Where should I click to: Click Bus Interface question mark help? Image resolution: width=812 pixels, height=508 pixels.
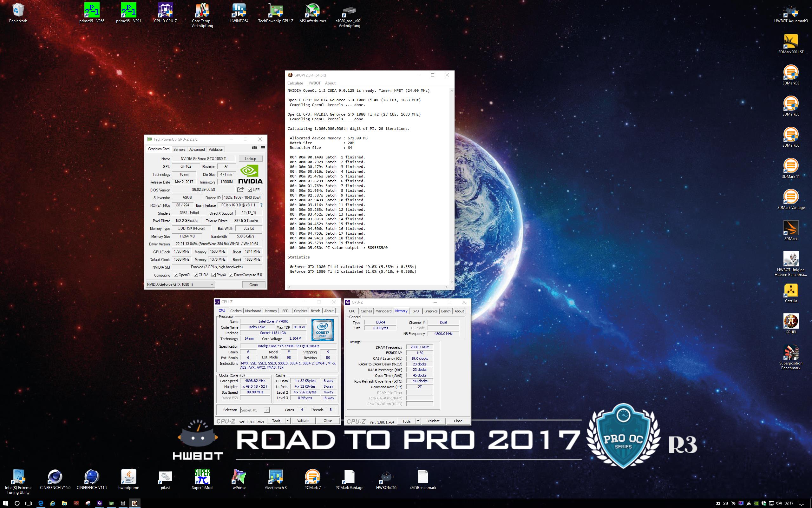tap(261, 205)
